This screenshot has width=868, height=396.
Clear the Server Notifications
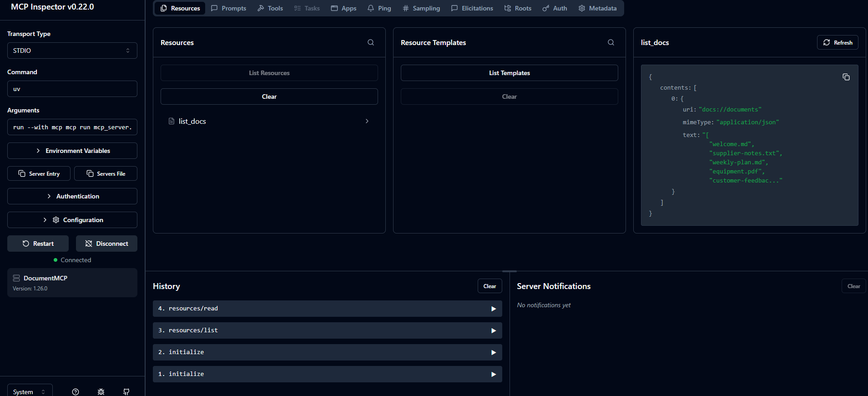tap(854, 286)
